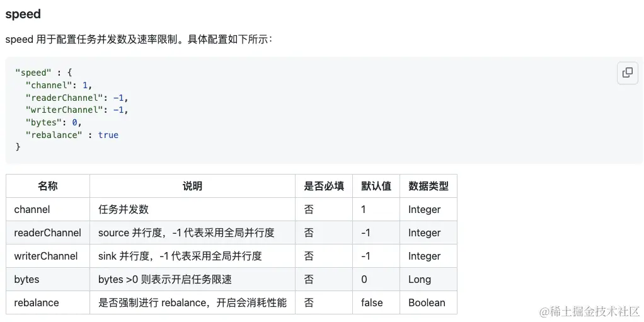The image size is (644, 322).
Task: Click the '说明' column header
Action: (x=192, y=186)
